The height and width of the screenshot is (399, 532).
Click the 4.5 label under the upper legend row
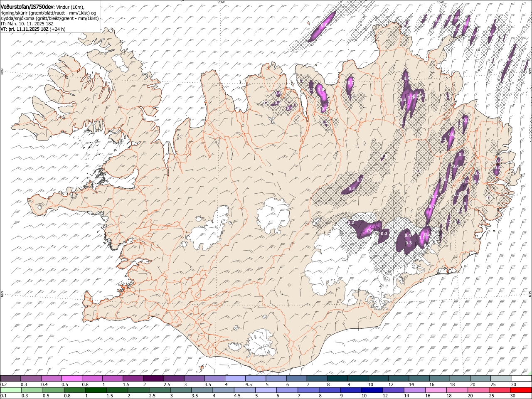(x=248, y=384)
